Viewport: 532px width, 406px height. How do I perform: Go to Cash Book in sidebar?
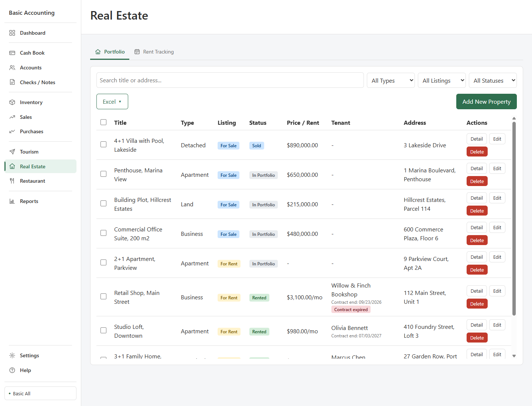click(40, 53)
